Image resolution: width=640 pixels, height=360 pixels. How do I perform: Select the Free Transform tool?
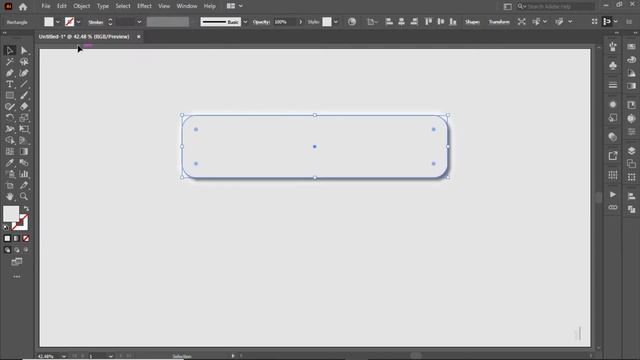(24, 129)
